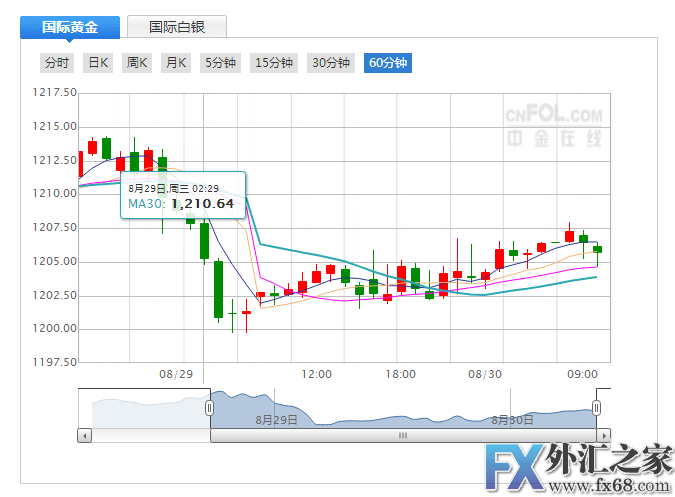The image size is (675, 497).
Task: Click the horizontal scrollbar thumb grip
Action: [x=403, y=436]
